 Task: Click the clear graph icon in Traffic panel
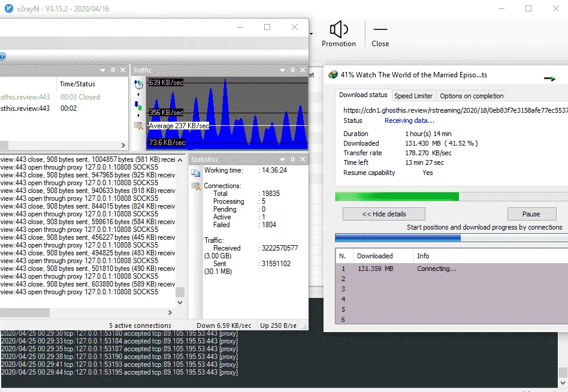pos(139,126)
